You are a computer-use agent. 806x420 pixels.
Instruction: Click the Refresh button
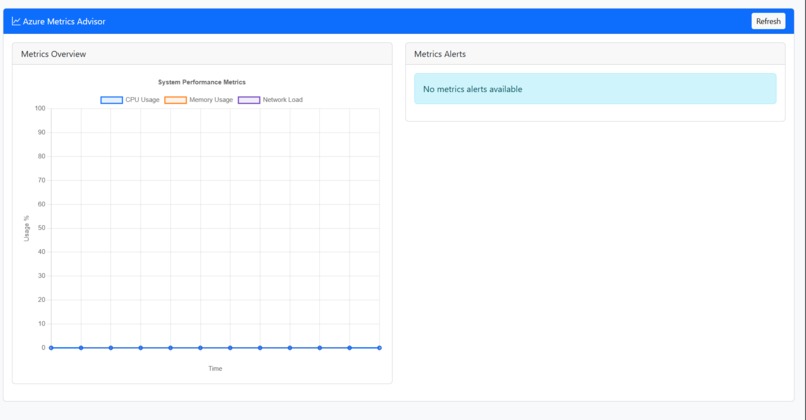(768, 21)
